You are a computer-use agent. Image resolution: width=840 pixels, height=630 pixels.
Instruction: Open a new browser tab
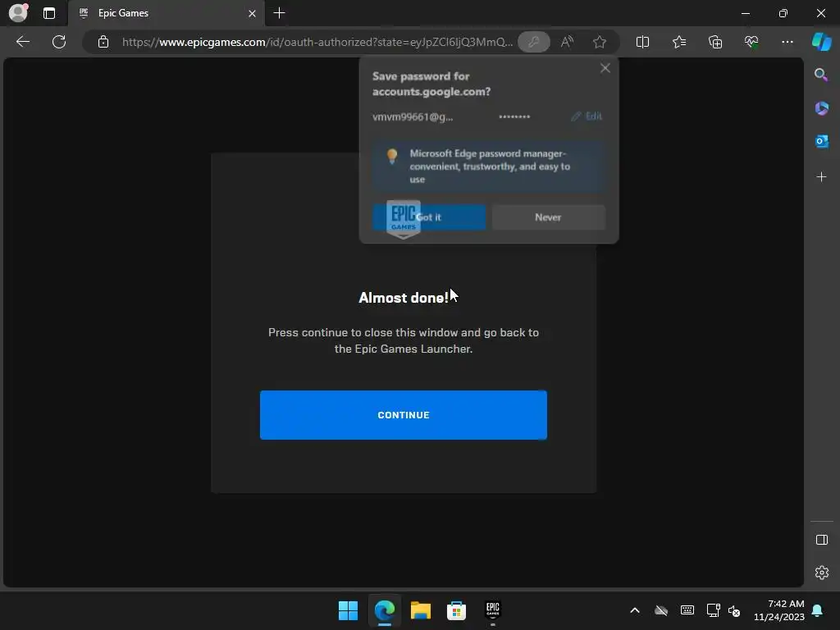pos(279,13)
